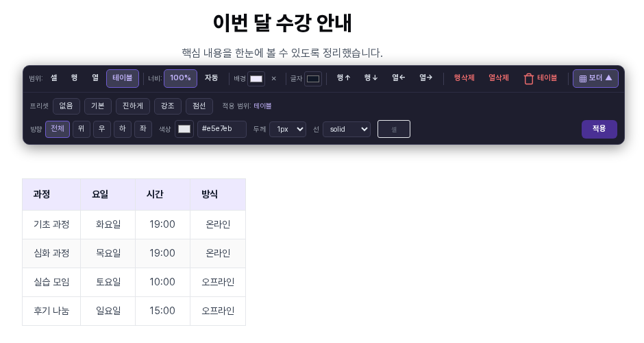Screen dimensions: 644x343
Task: Insert column left with 열←
Action: 399,78
